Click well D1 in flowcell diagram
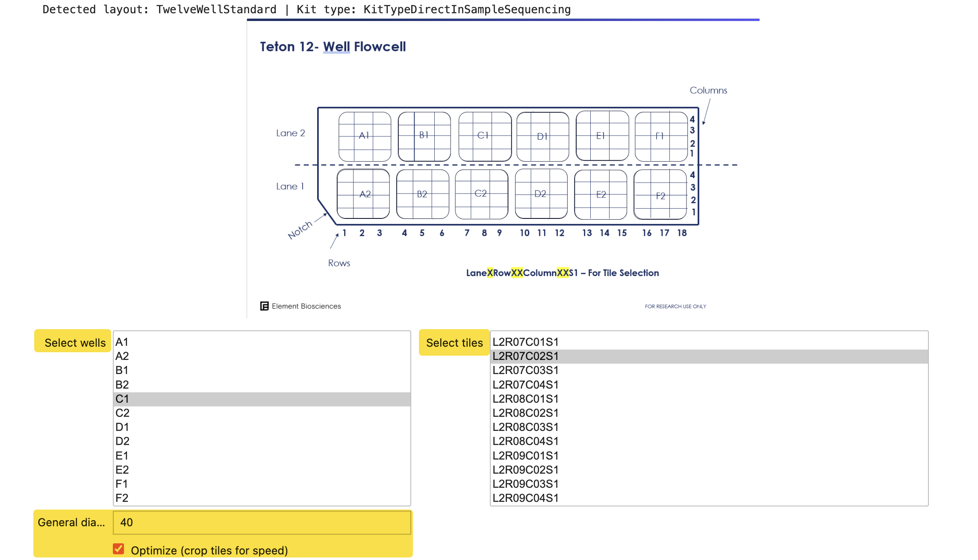The image size is (978, 560). [x=543, y=136]
